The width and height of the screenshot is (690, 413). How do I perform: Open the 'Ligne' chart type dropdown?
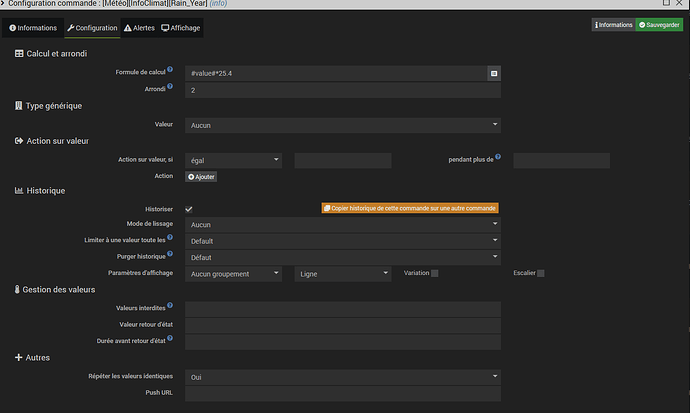tap(342, 273)
